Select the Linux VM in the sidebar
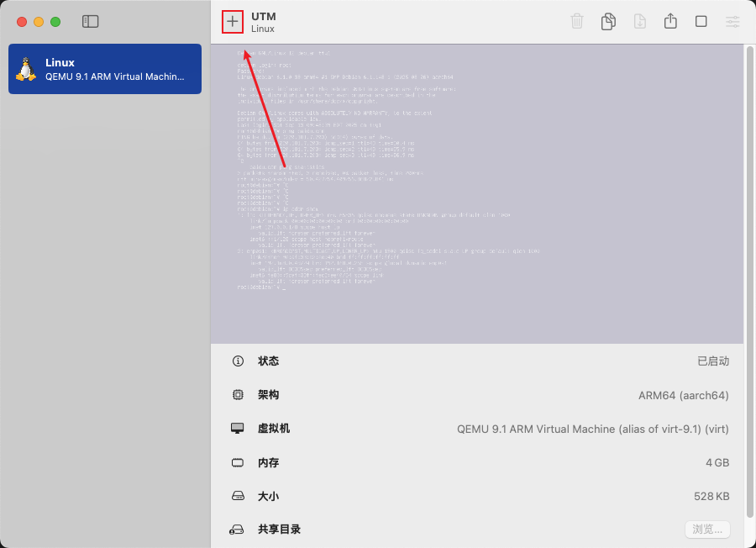Image resolution: width=756 pixels, height=548 pixels. (x=104, y=69)
